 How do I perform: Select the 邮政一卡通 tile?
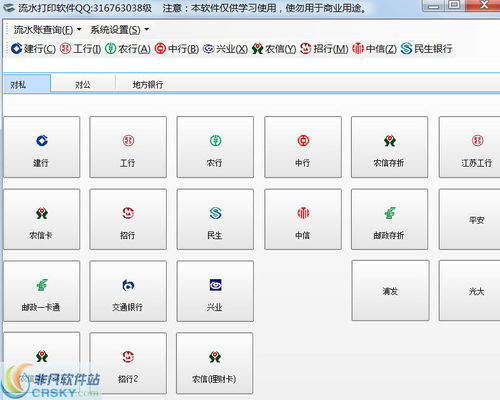(42, 291)
